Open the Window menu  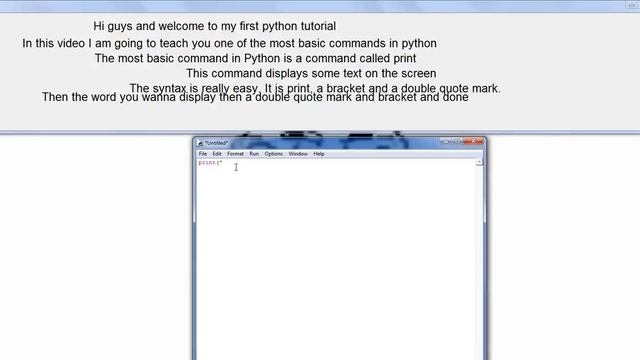point(298,154)
